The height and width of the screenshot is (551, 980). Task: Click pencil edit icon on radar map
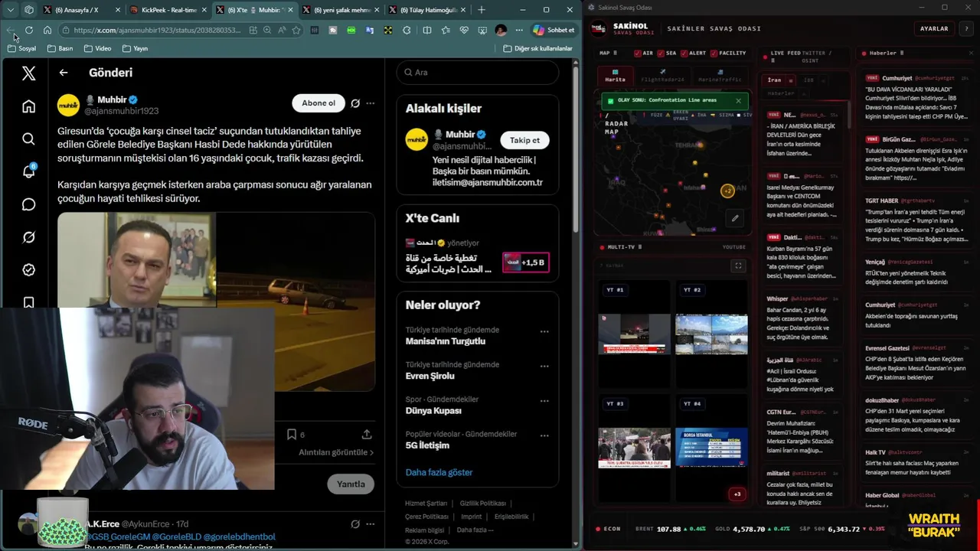click(x=735, y=218)
